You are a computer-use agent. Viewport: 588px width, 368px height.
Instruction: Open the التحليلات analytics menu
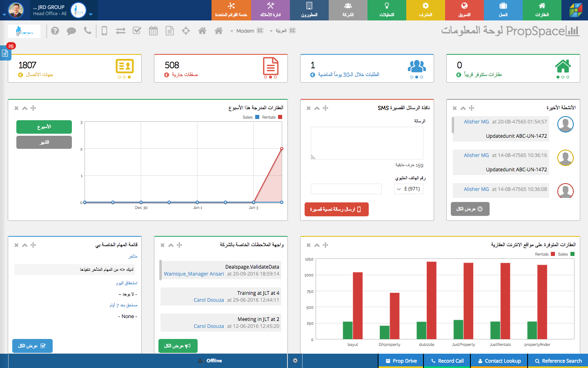pyautogui.click(x=387, y=10)
